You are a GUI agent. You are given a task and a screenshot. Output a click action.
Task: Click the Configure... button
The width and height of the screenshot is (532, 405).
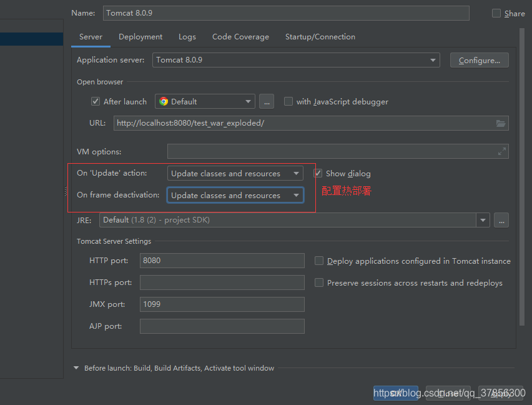pyautogui.click(x=479, y=61)
